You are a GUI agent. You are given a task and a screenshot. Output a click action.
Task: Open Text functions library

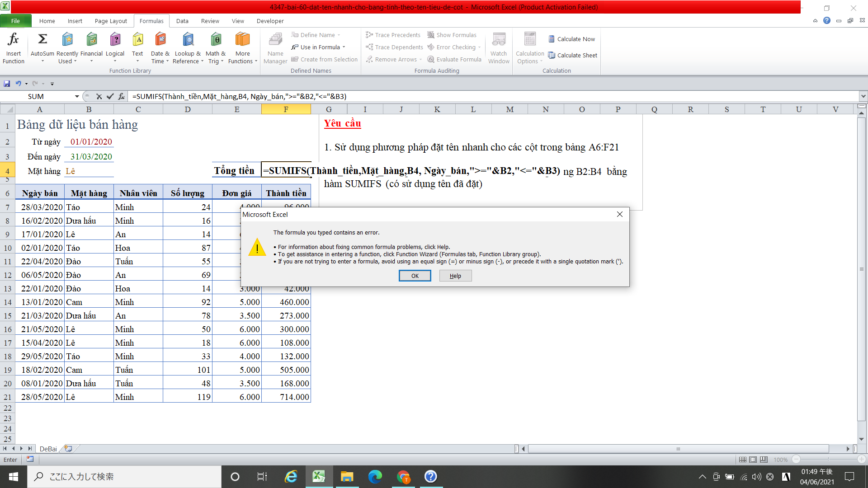(137, 48)
